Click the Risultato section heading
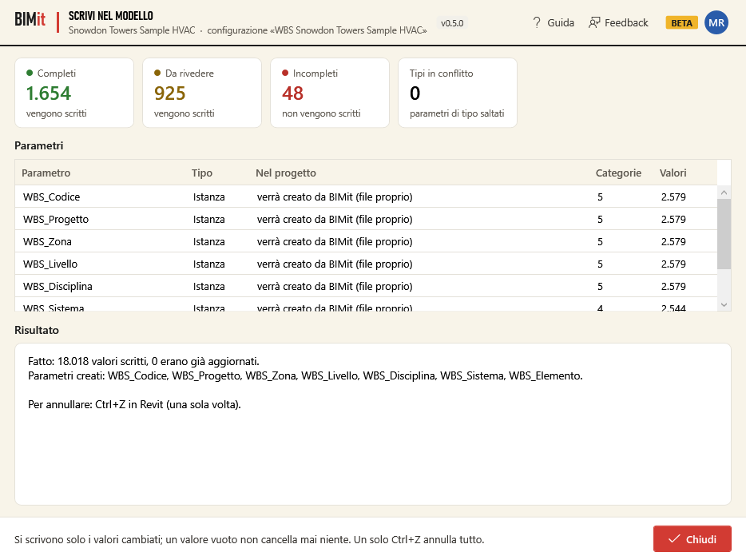This screenshot has width=746, height=560. pyautogui.click(x=37, y=330)
